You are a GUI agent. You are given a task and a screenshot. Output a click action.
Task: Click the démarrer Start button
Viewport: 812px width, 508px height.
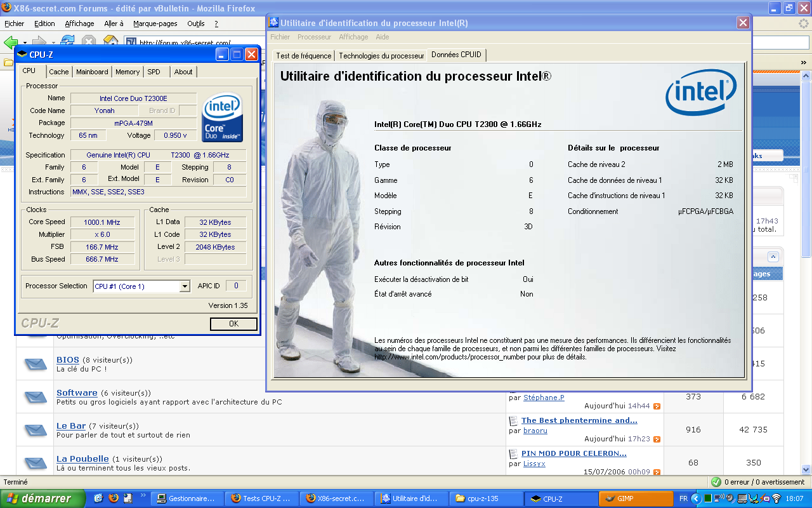pos(43,498)
